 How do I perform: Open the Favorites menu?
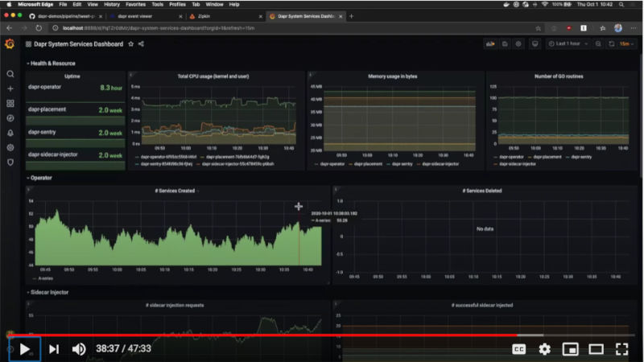coord(135,5)
